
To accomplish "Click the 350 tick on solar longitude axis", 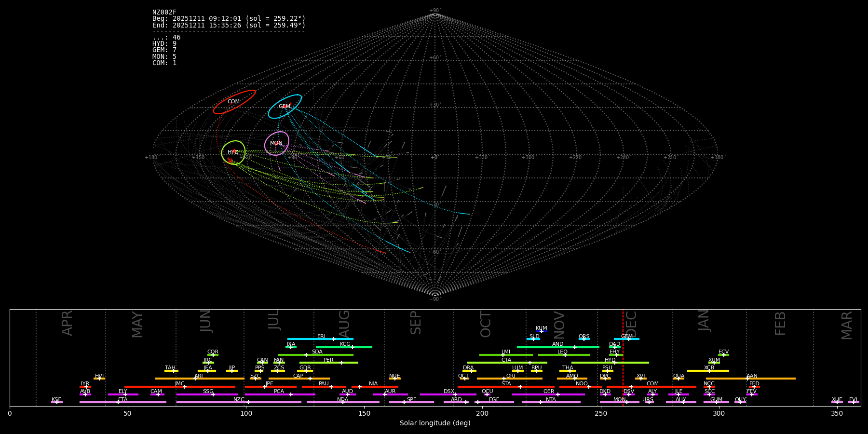I will click(837, 413).
